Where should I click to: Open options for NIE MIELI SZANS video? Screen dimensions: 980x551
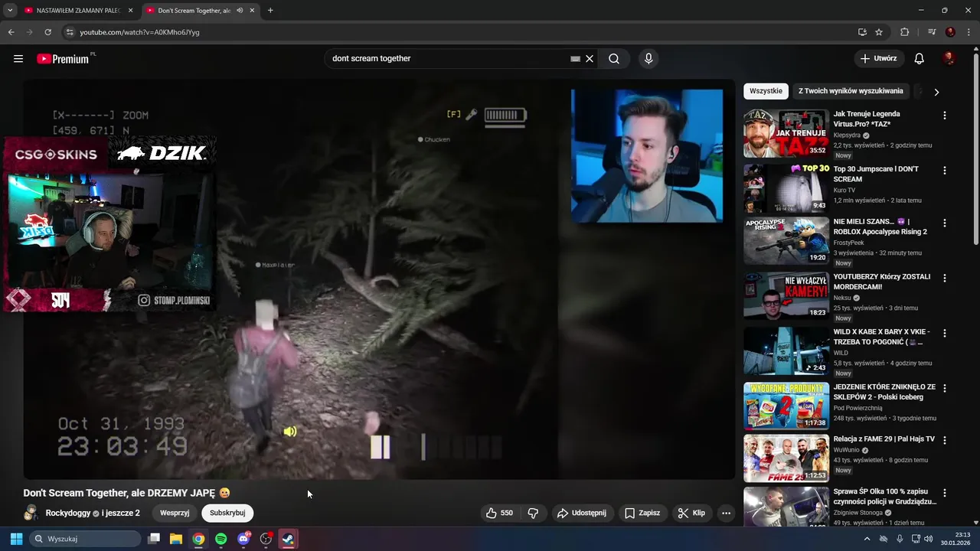944,223
